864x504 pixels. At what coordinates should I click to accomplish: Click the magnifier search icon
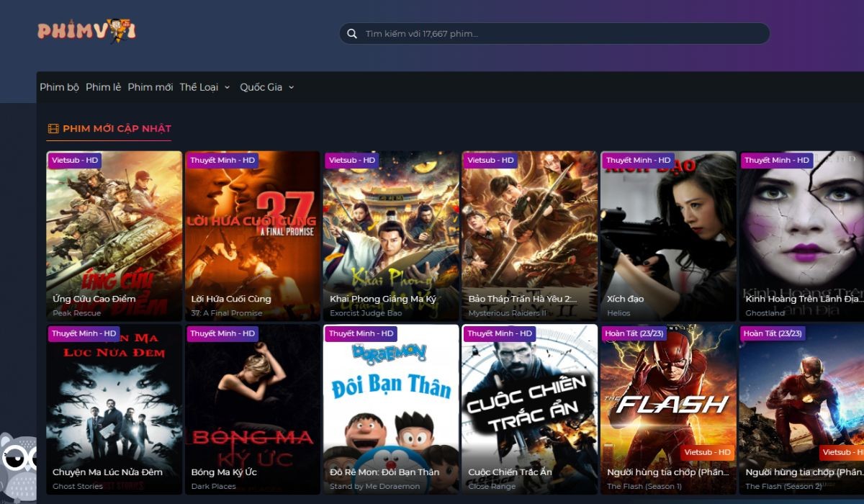[x=352, y=34]
